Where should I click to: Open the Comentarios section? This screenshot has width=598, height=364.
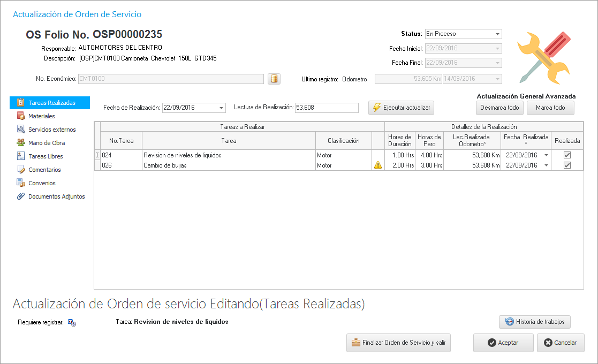tap(44, 170)
